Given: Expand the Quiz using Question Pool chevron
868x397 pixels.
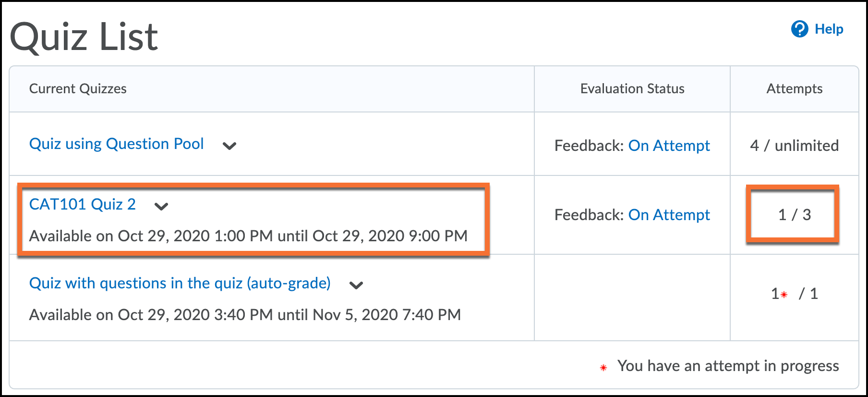Looking at the screenshot, I should coord(229,146).
